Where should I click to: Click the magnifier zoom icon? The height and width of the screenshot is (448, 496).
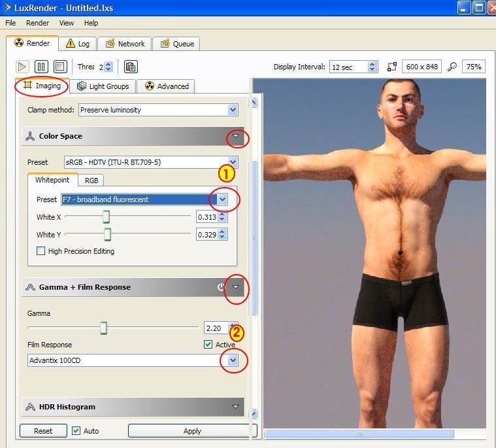452,67
